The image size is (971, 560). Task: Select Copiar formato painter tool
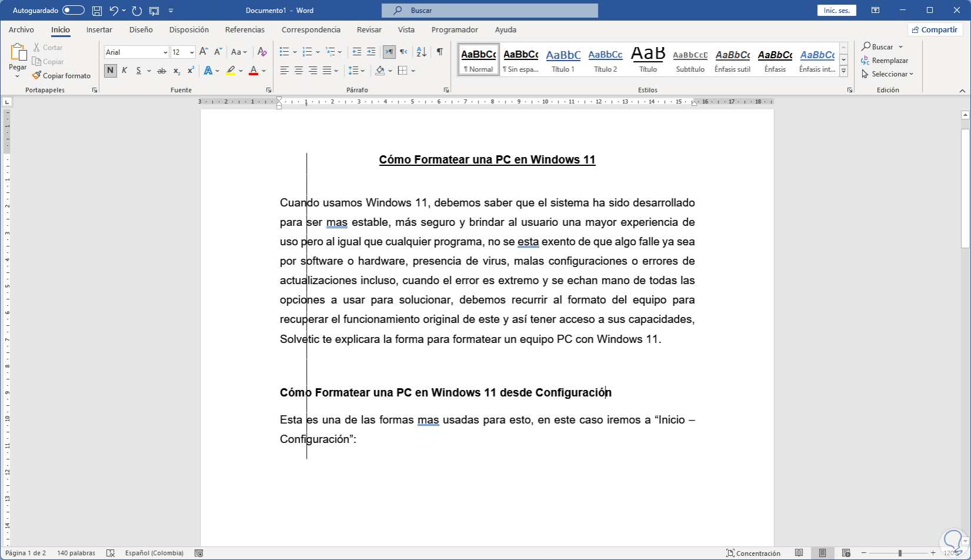(62, 75)
